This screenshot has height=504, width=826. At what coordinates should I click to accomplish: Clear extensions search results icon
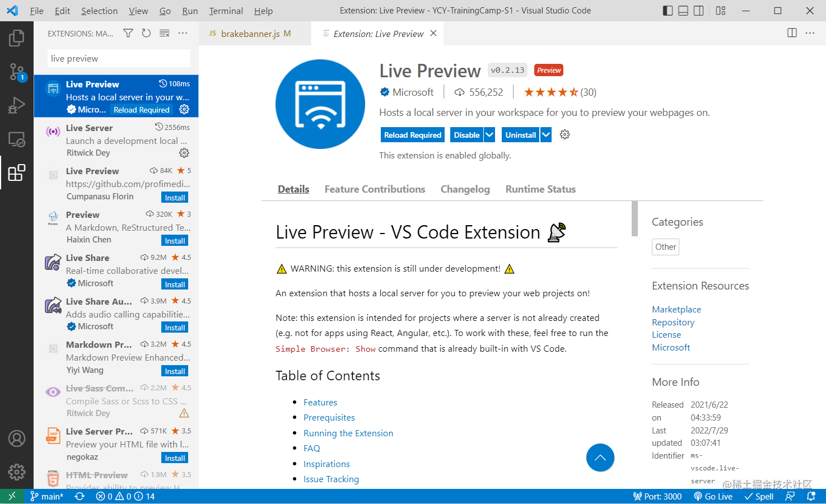165,34
